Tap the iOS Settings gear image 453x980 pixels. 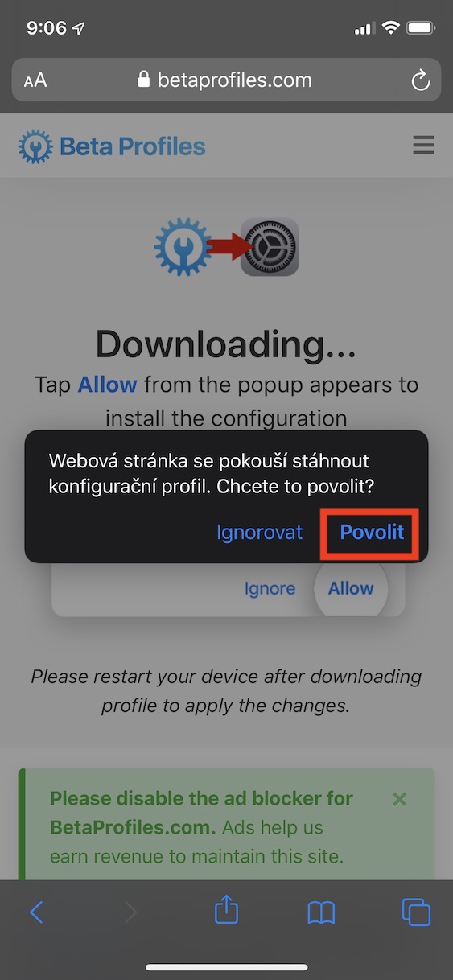point(270,247)
